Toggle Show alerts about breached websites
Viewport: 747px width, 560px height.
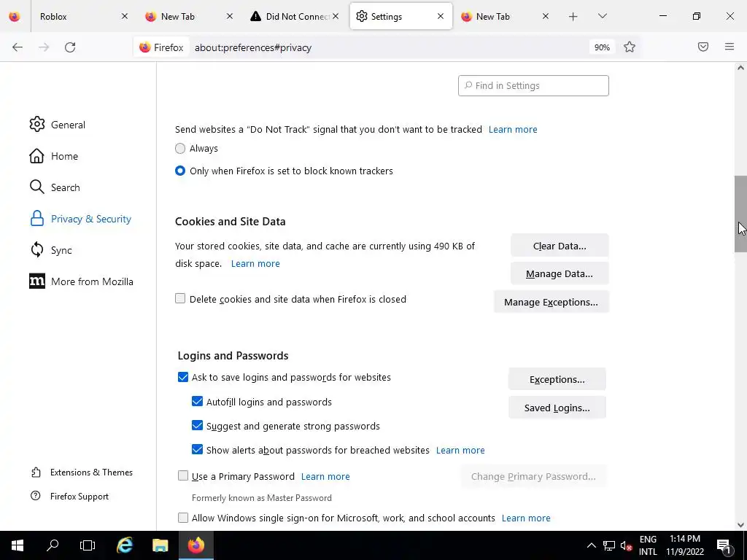tap(197, 449)
